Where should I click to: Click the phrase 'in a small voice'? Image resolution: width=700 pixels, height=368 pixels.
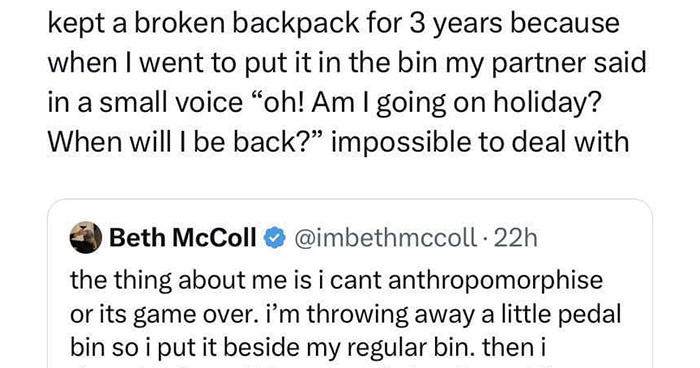pos(145,103)
